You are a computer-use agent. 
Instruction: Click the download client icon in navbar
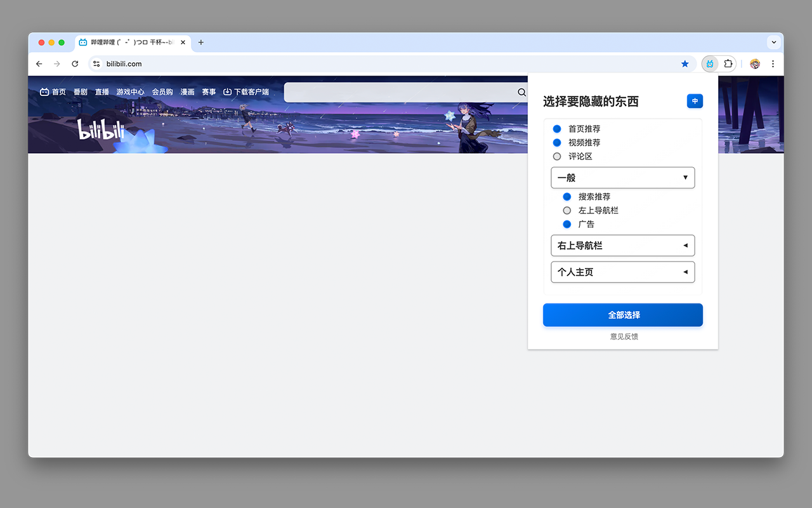tap(226, 91)
